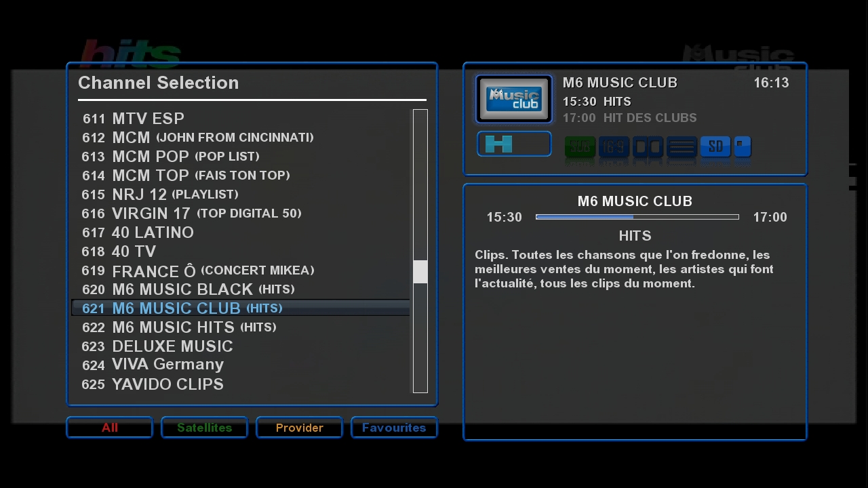Click the channel list scrollbar thumb

coord(420,272)
